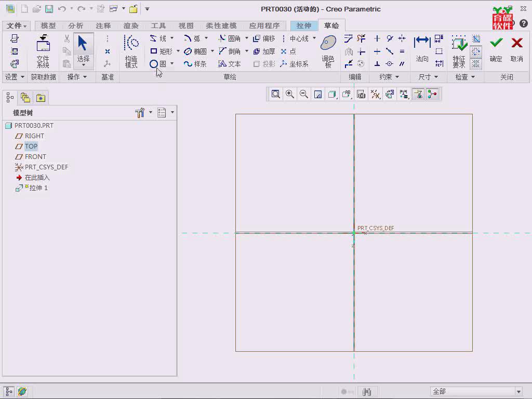Toggle sketch display filters in view toolbar
Image resolution: width=532 pixels, height=399 pixels.
point(403,95)
